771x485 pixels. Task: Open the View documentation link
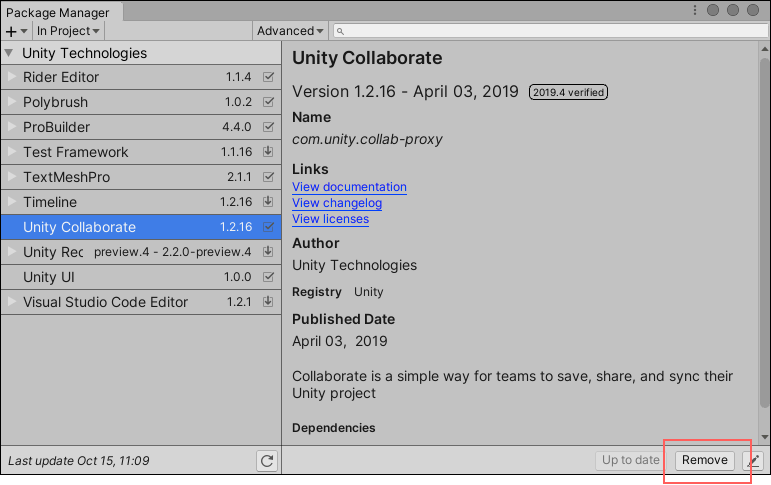coord(349,187)
